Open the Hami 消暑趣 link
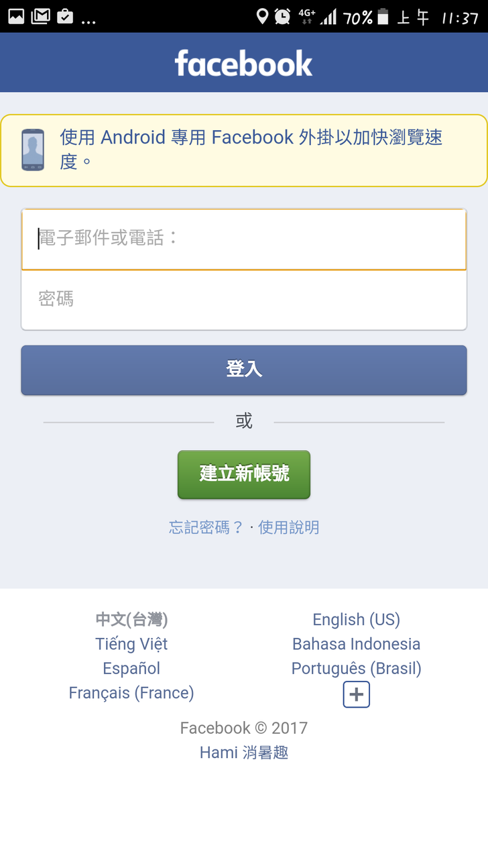Screen dimensions: 488x868 click(x=244, y=753)
